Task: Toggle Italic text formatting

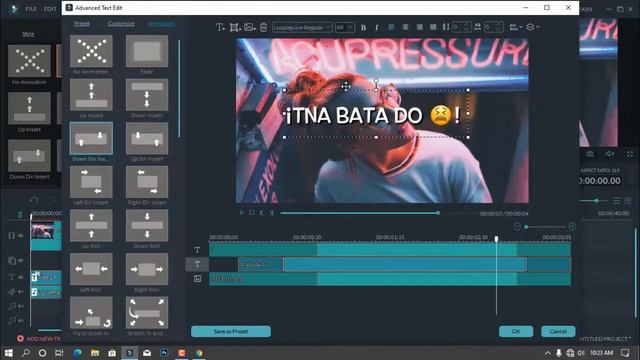Action: 376,27
